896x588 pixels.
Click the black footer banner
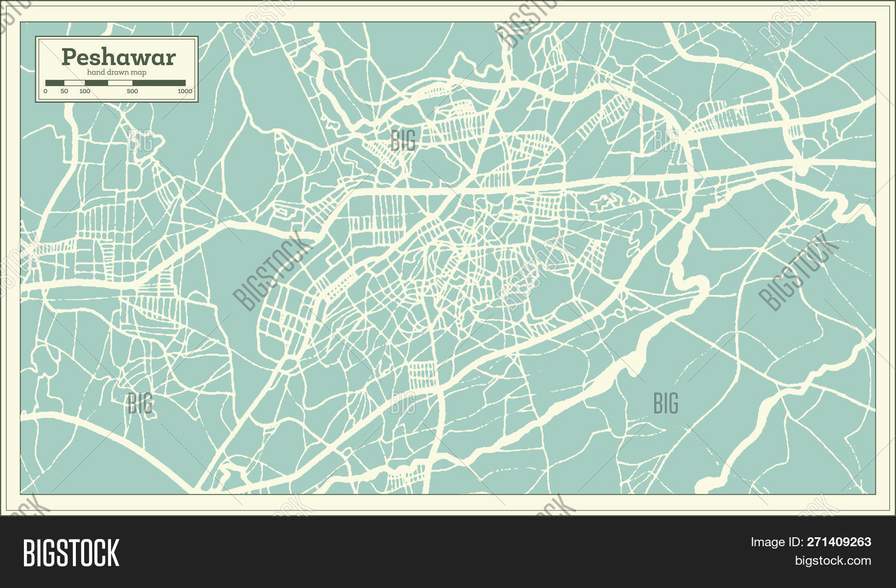[448, 552]
